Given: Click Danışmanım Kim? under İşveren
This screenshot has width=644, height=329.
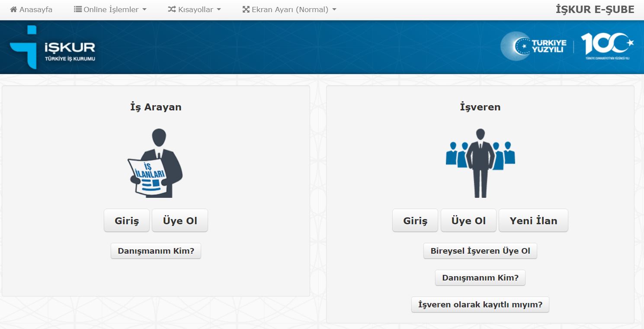Looking at the screenshot, I should [x=480, y=278].
